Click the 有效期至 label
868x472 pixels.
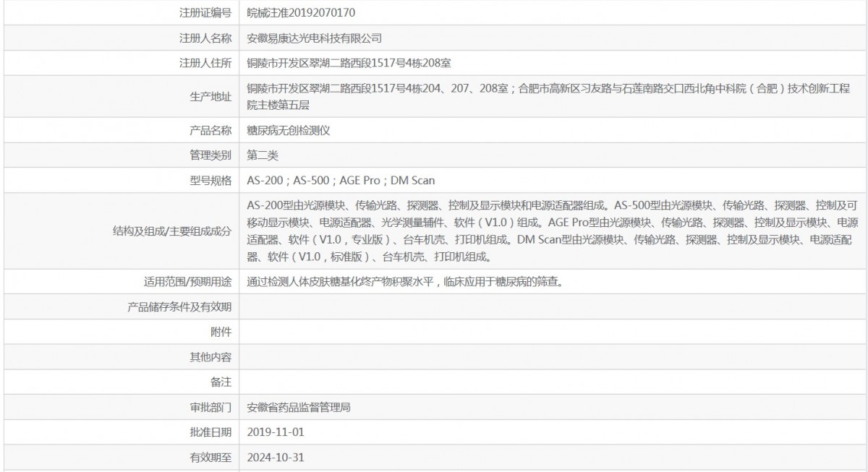point(210,458)
